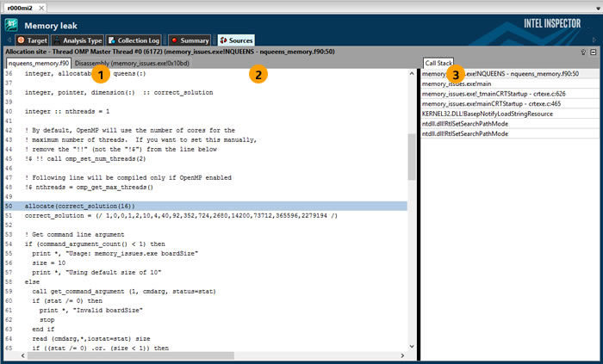Select the memory_issues.exe!main stack frame
The height and width of the screenshot is (364, 603).
(456, 83)
